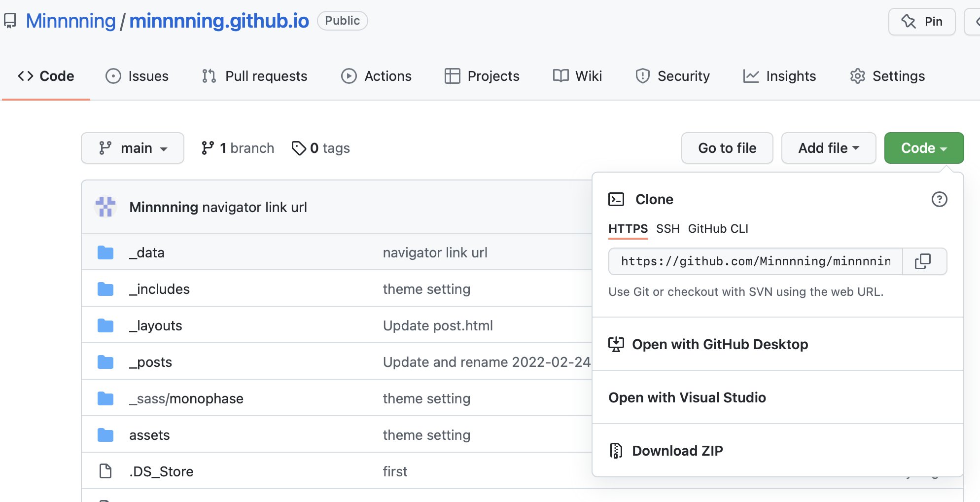Open the .DS_Store file
The height and width of the screenshot is (502, 980).
point(161,471)
